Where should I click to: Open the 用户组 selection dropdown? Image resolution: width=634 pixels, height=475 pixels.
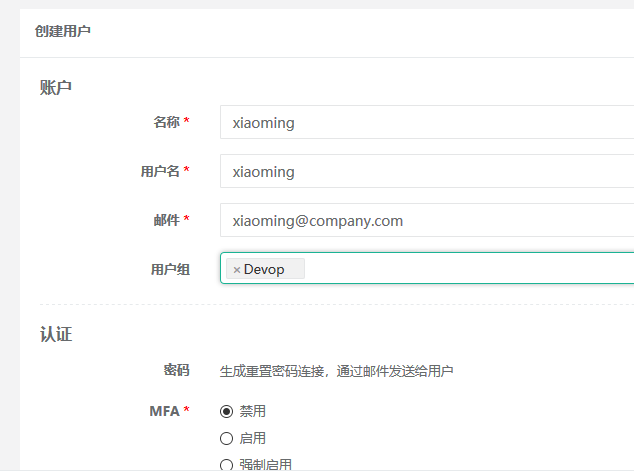click(468, 269)
